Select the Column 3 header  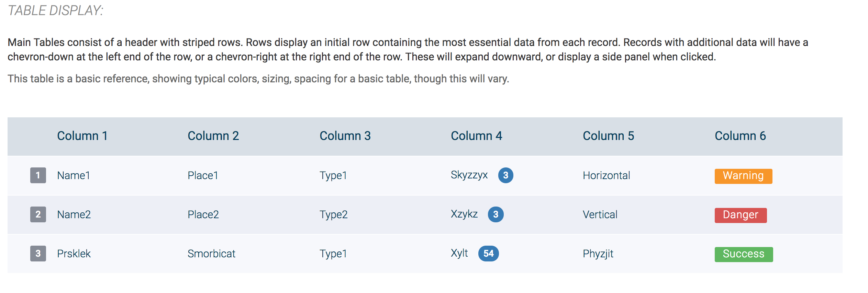click(345, 136)
